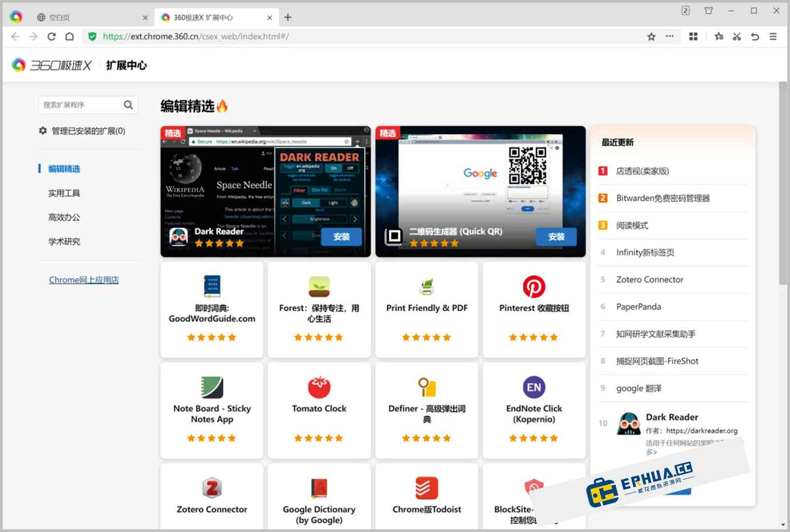Click the browser back arrow
Image resolution: width=790 pixels, height=532 pixels.
click(x=15, y=36)
